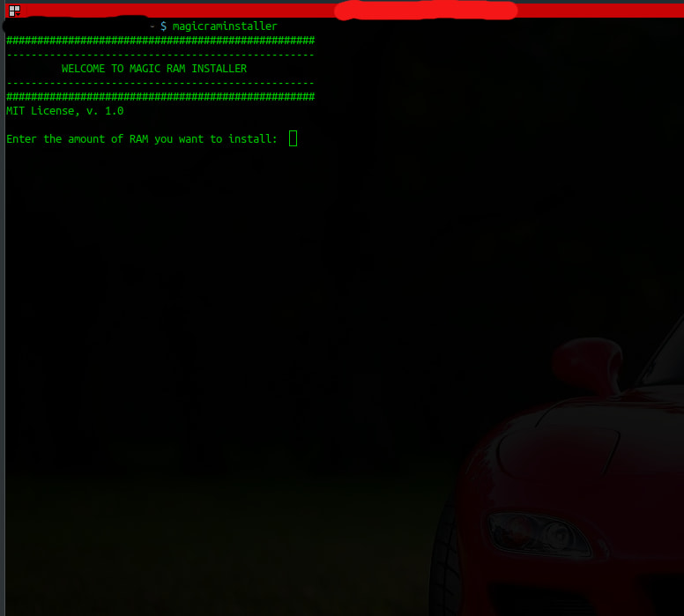
Task: Click the 'magicraminstaller' command text
Action: (x=225, y=26)
